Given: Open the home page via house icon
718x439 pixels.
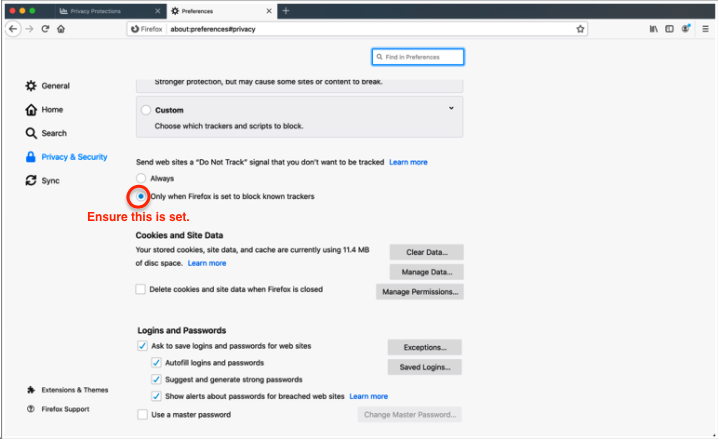Looking at the screenshot, I should [x=61, y=29].
